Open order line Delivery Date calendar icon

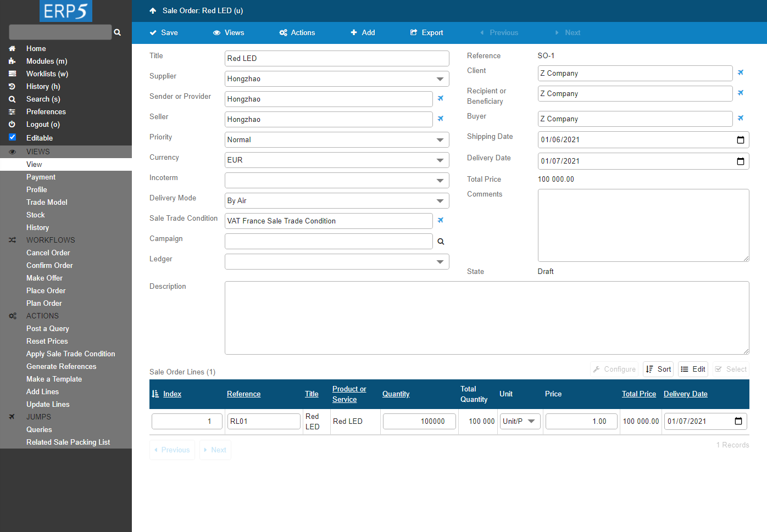pos(738,421)
